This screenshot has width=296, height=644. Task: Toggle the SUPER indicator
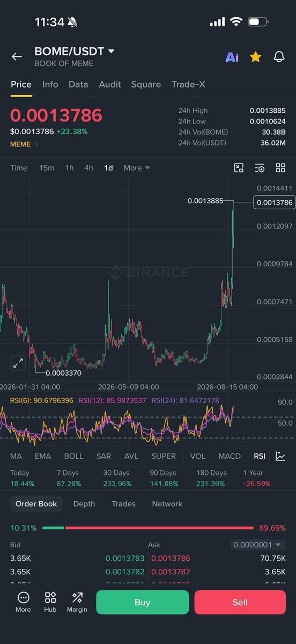pyautogui.click(x=164, y=456)
